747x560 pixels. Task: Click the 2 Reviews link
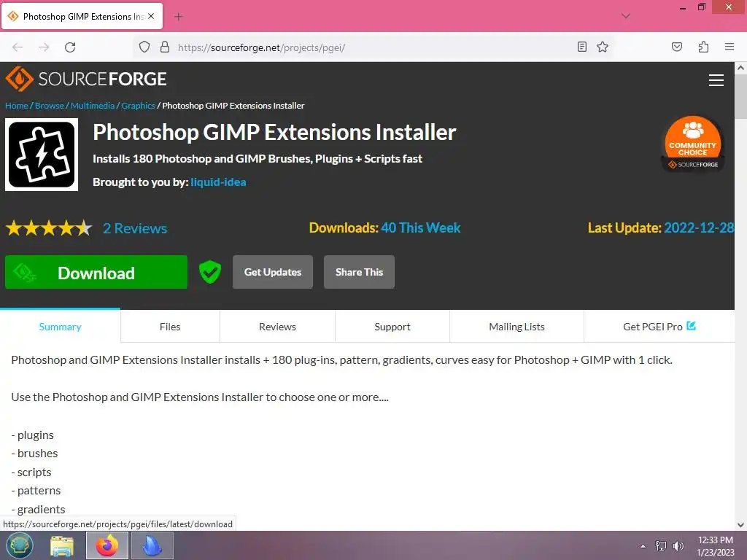tap(135, 228)
